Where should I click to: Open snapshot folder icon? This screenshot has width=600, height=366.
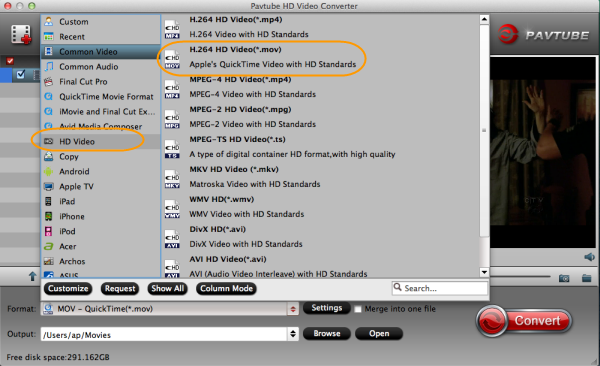(x=587, y=278)
